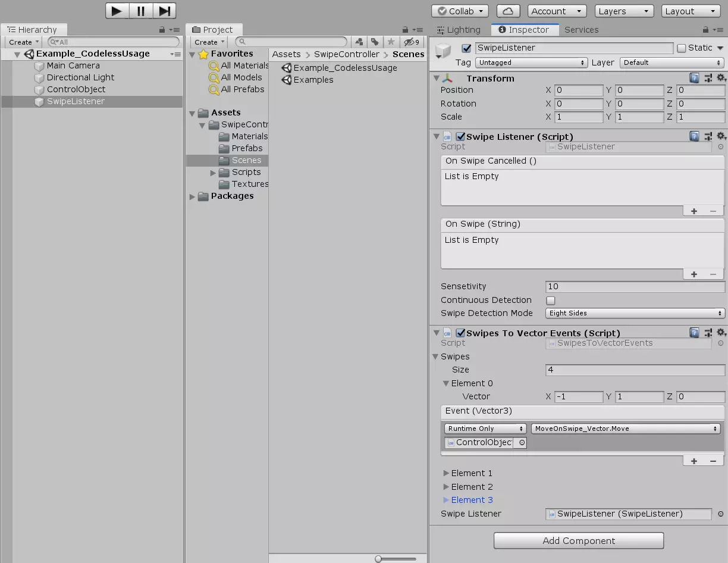
Task: Switch to the Inspector tab
Action: pos(524,30)
